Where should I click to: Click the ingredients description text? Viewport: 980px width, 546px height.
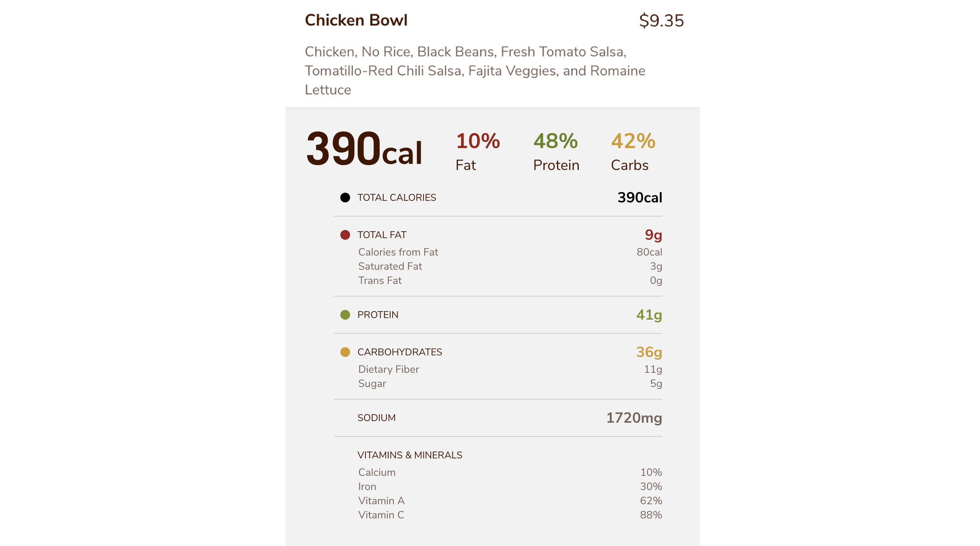coord(475,71)
